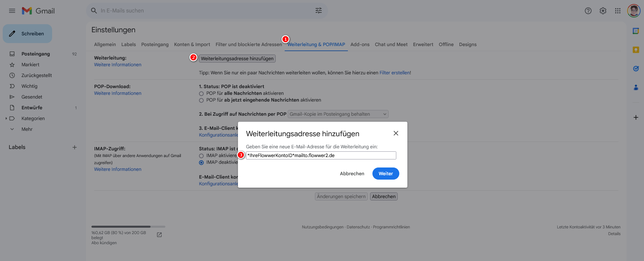The height and width of the screenshot is (261, 644).
Task: Open Datenschutz footer link
Action: coord(358,227)
